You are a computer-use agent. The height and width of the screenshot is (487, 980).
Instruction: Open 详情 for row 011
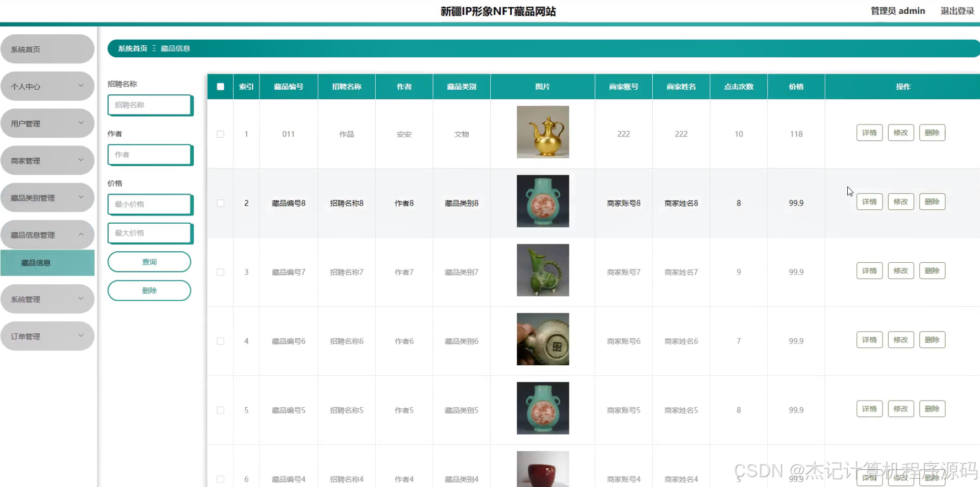[x=869, y=133]
